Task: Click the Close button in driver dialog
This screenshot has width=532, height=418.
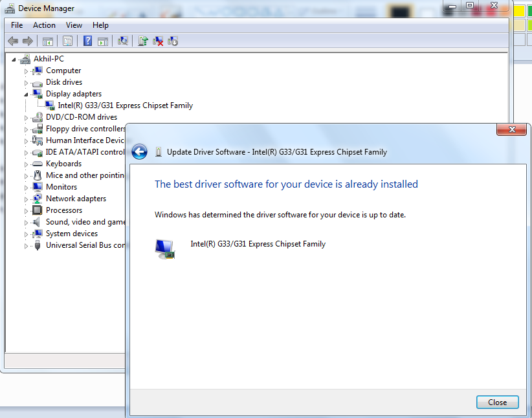Action: tap(498, 402)
